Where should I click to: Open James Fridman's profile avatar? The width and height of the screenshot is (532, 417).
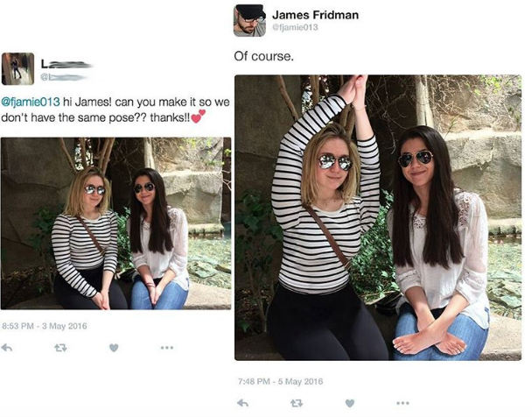pos(249,20)
